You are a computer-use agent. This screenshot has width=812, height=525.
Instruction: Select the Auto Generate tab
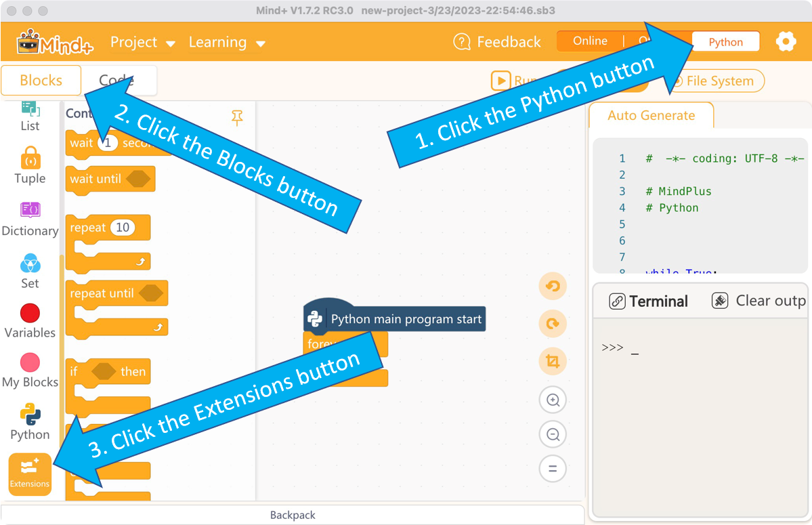click(651, 116)
